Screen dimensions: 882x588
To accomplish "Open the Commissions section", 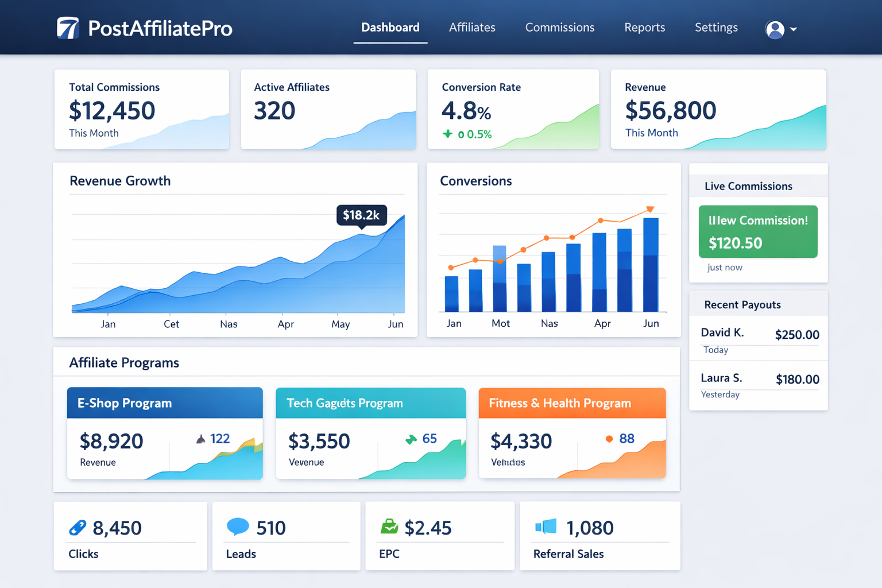I will [559, 27].
